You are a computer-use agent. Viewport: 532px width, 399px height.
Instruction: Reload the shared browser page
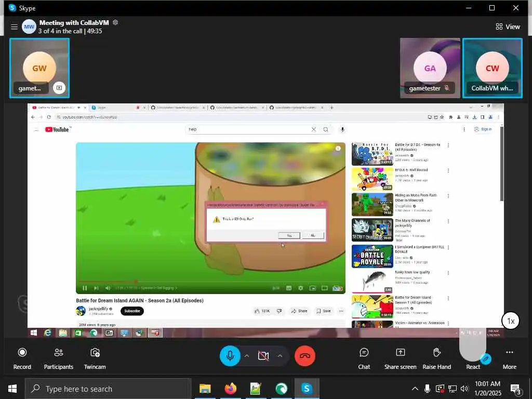49,117
